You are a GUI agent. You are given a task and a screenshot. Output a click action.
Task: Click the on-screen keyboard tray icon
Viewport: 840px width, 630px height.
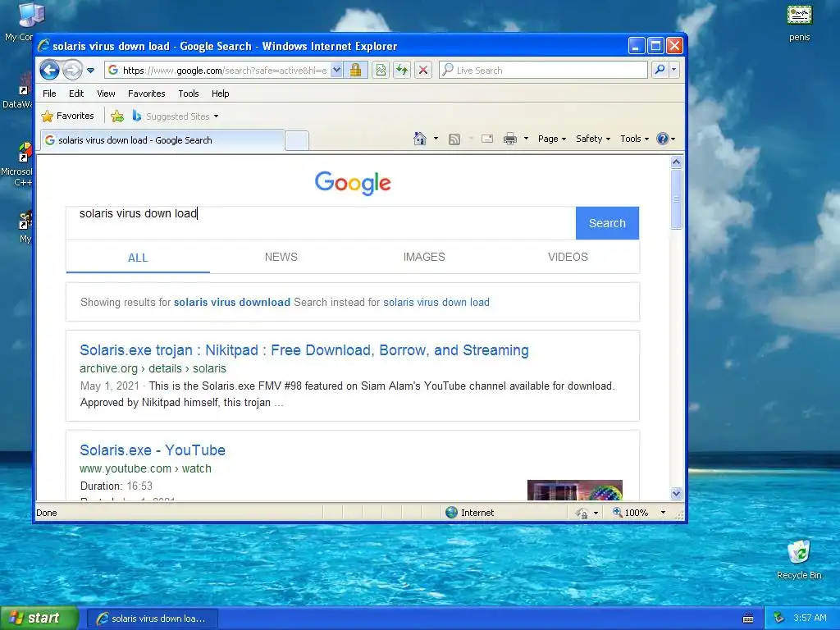coord(748,619)
